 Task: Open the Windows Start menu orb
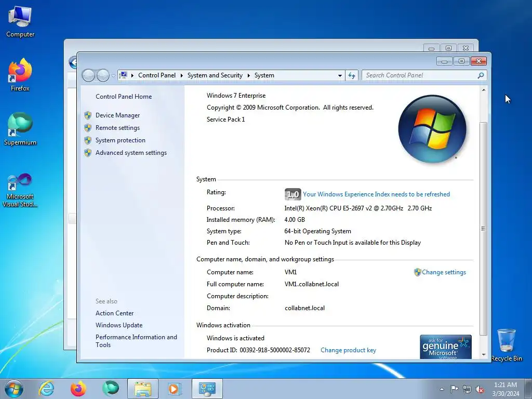click(x=14, y=389)
